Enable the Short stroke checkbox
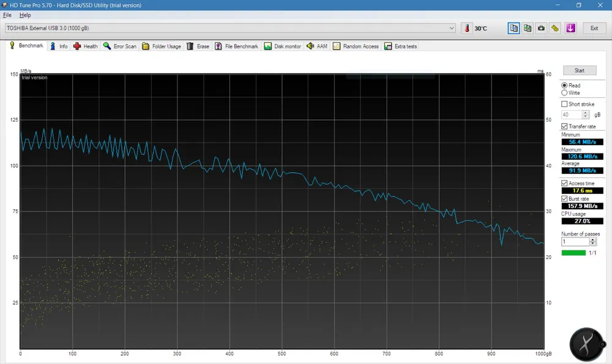Viewport: 612px width, 364px height. (x=564, y=105)
